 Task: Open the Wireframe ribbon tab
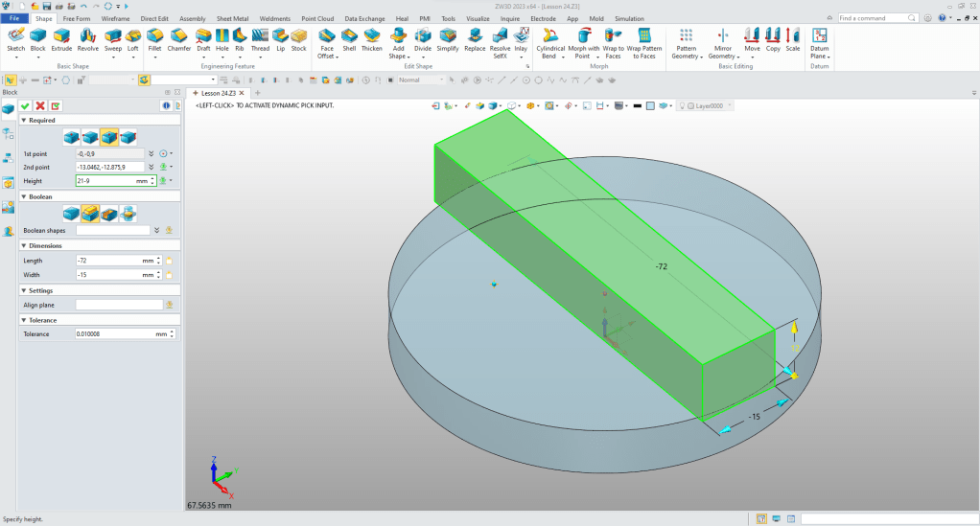[115, 18]
